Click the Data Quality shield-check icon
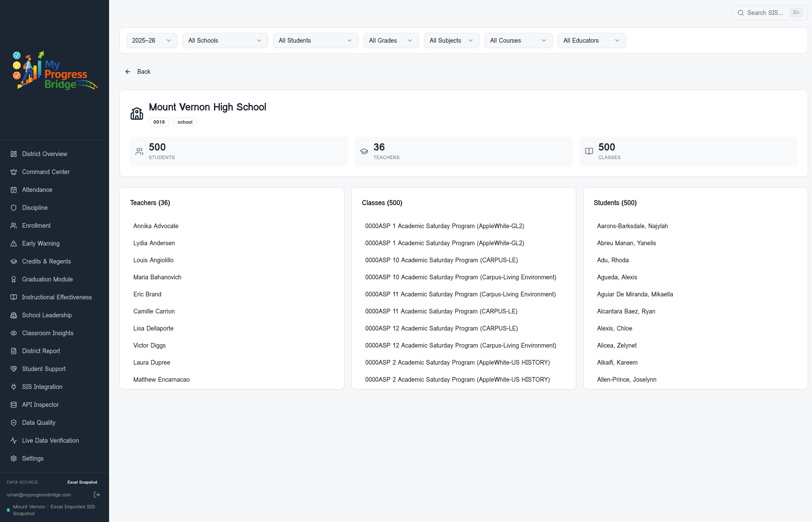The width and height of the screenshot is (812, 522). click(14, 423)
